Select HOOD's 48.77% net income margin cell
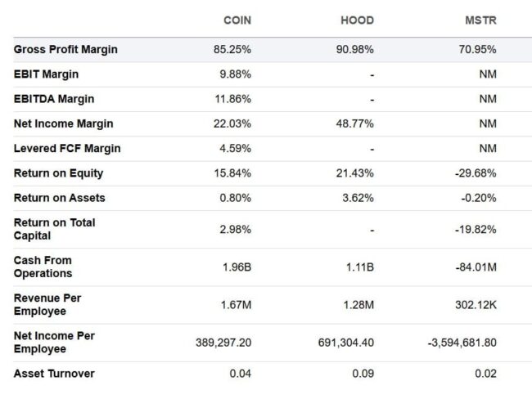 (x=354, y=123)
